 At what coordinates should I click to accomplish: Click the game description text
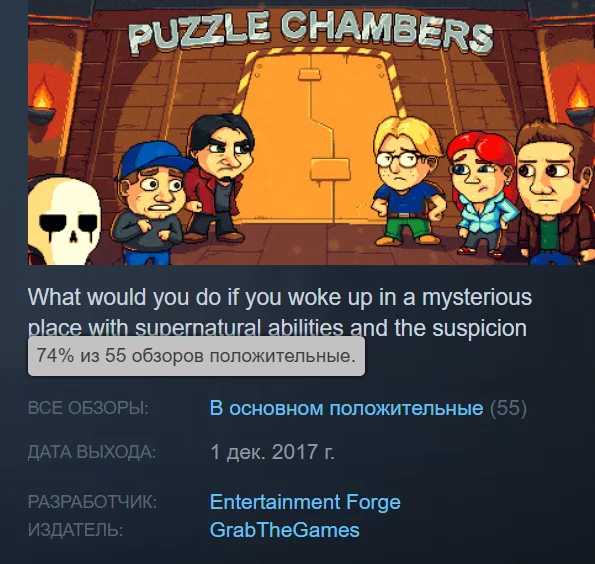(x=280, y=311)
